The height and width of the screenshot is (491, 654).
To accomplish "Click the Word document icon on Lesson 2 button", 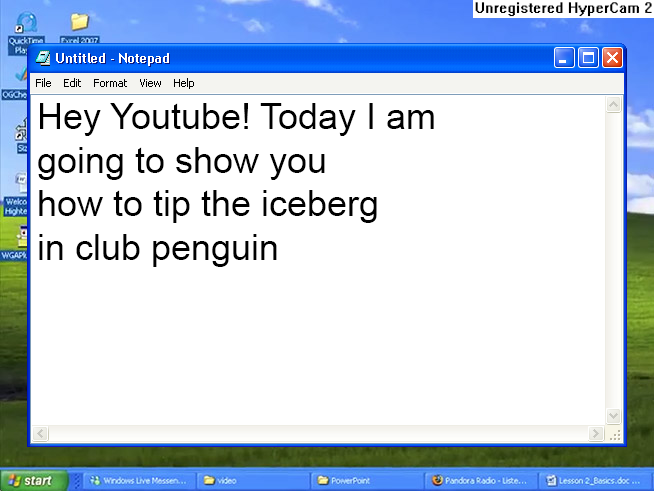I will point(551,481).
